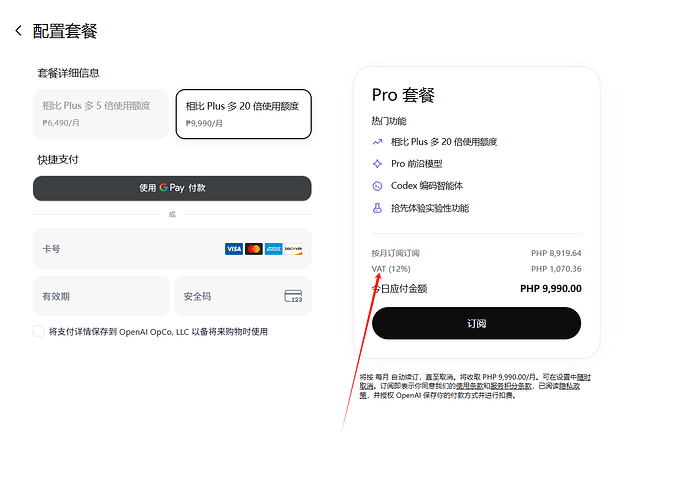Image resolution: width=676 pixels, height=500 pixels.
Task: Click the PHP 1,070.36 VAT amount
Action: [x=556, y=269]
